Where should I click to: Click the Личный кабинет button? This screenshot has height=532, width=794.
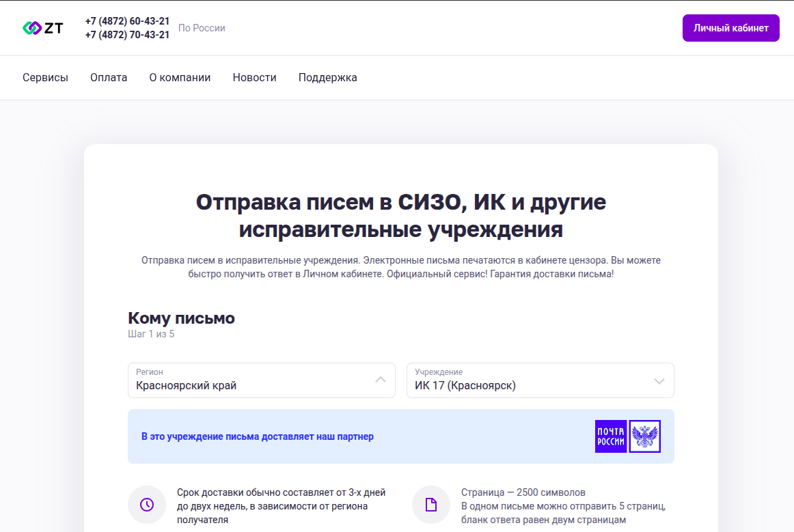coord(730,27)
